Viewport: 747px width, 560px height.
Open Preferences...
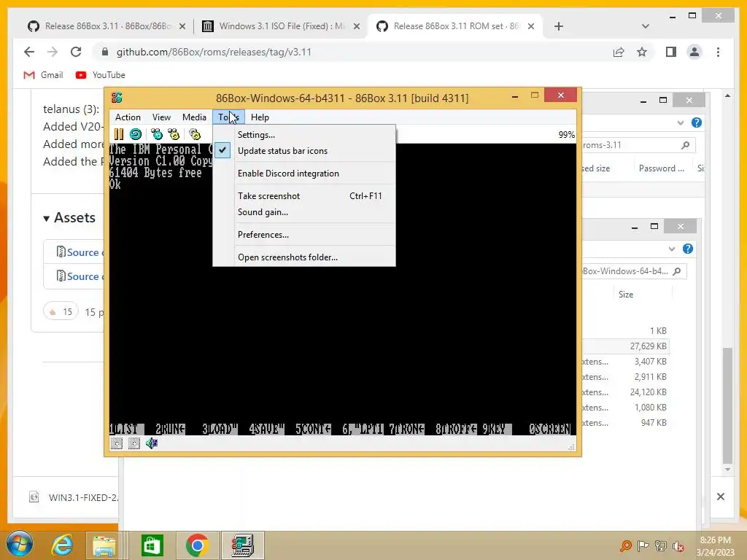tap(304, 234)
